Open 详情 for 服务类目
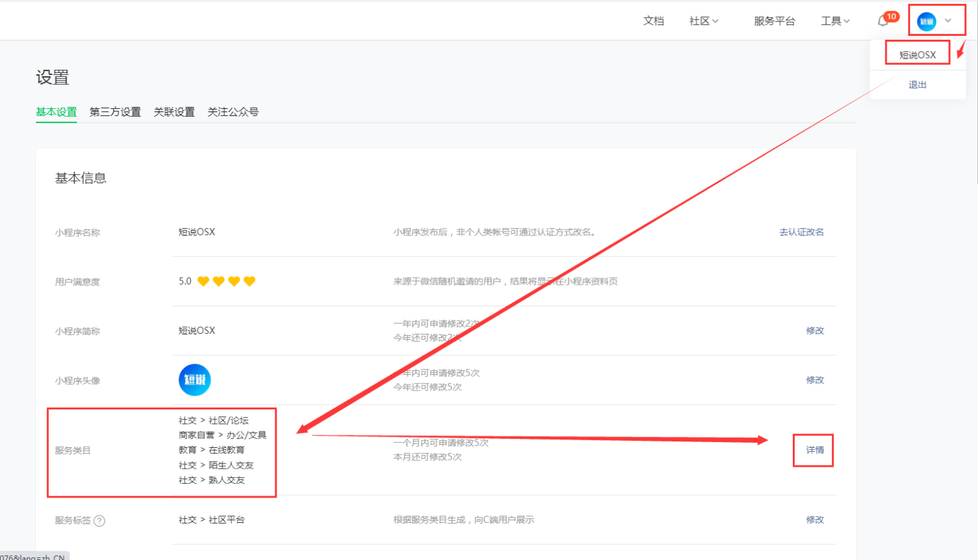The width and height of the screenshot is (978, 560). (x=815, y=450)
